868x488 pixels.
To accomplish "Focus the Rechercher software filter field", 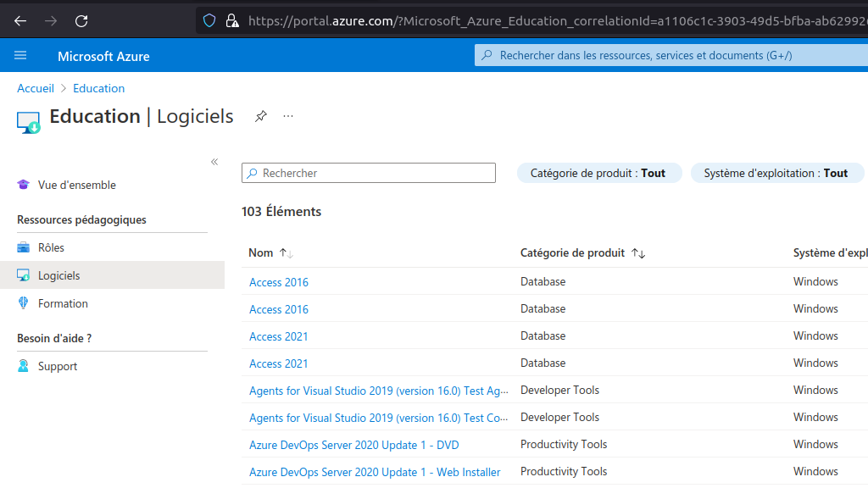I will pos(369,173).
